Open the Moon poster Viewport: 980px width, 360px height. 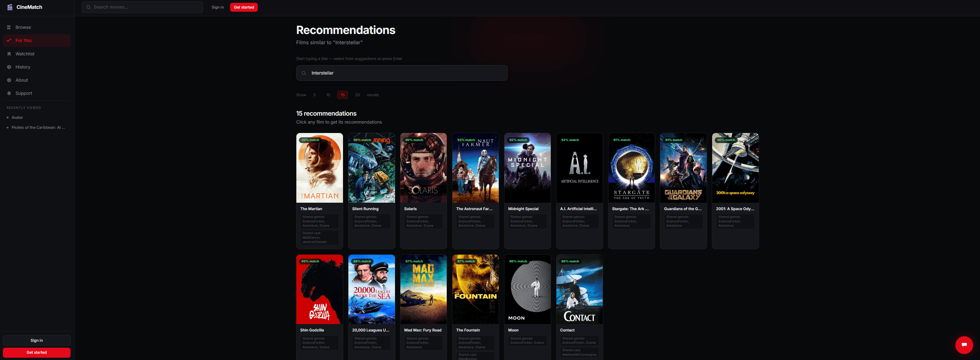(527, 289)
